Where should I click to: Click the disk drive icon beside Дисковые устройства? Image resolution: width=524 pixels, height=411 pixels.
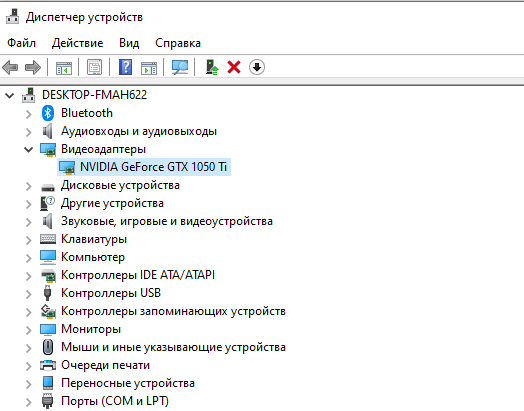coord(48,187)
